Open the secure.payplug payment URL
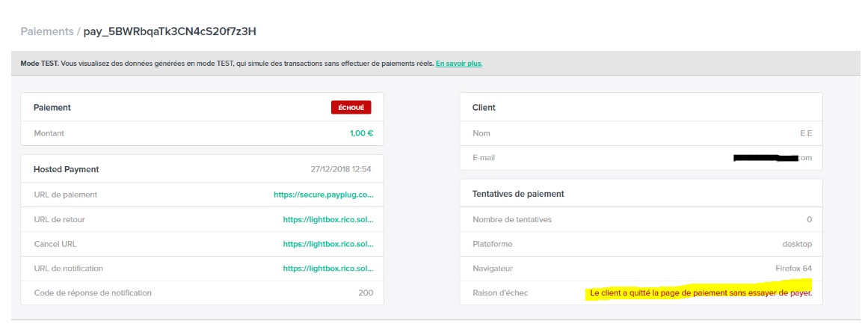868x324 pixels. pos(323,195)
